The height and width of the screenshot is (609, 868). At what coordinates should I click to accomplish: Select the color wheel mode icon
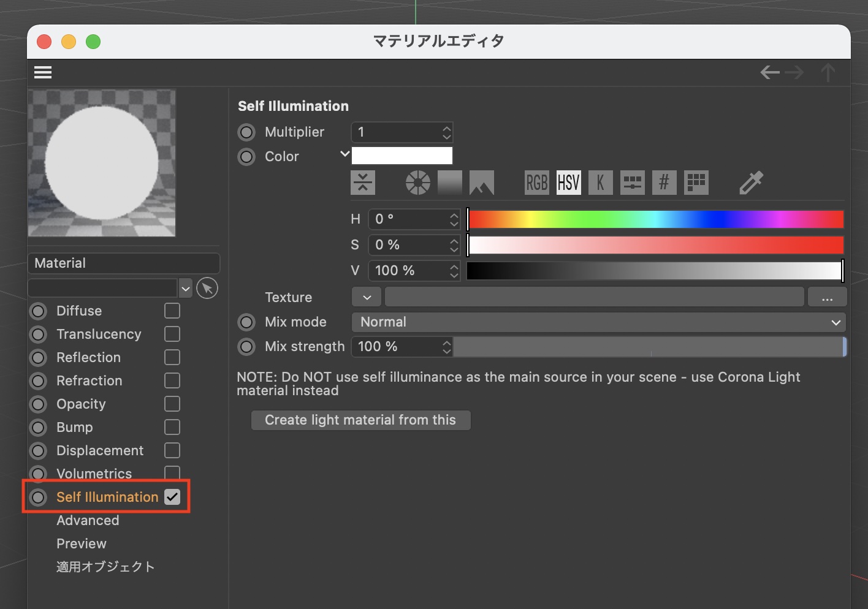[x=418, y=183]
